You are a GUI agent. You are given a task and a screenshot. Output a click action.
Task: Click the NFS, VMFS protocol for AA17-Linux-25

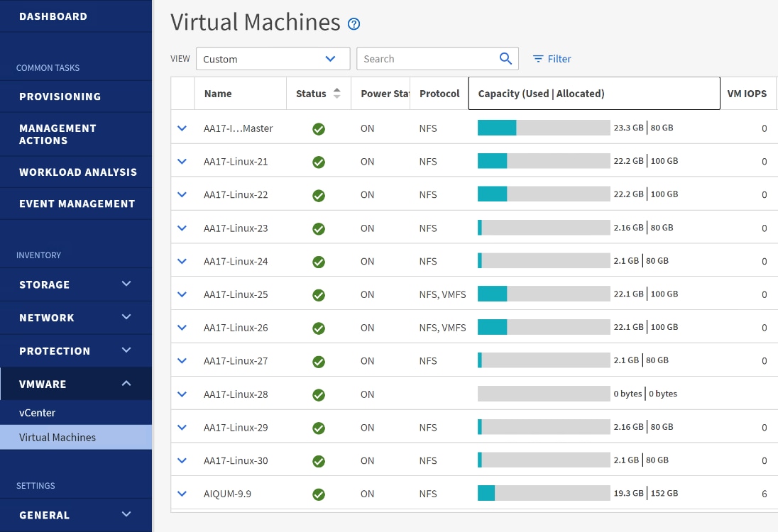[442, 294]
